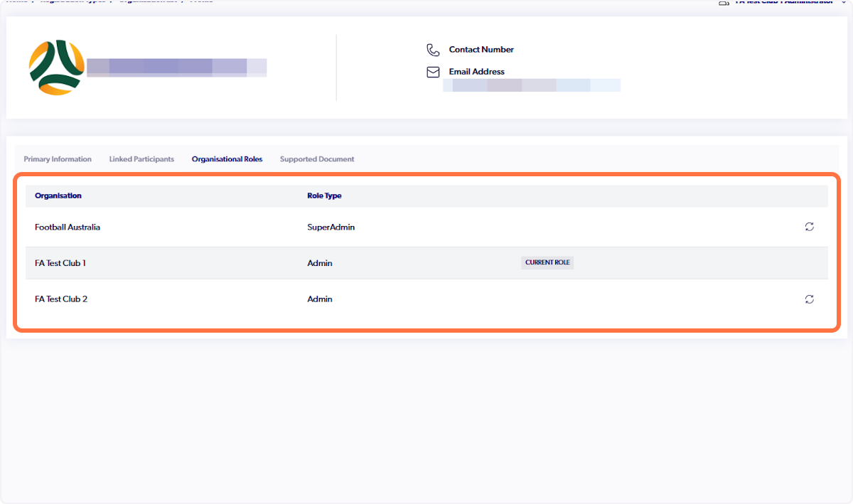Click the envelope icon beside Email Address
Screen dimensions: 853x504
(x=433, y=72)
